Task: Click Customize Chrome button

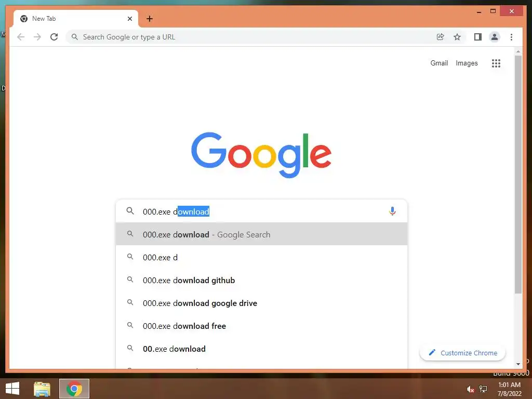Action: [x=462, y=353]
